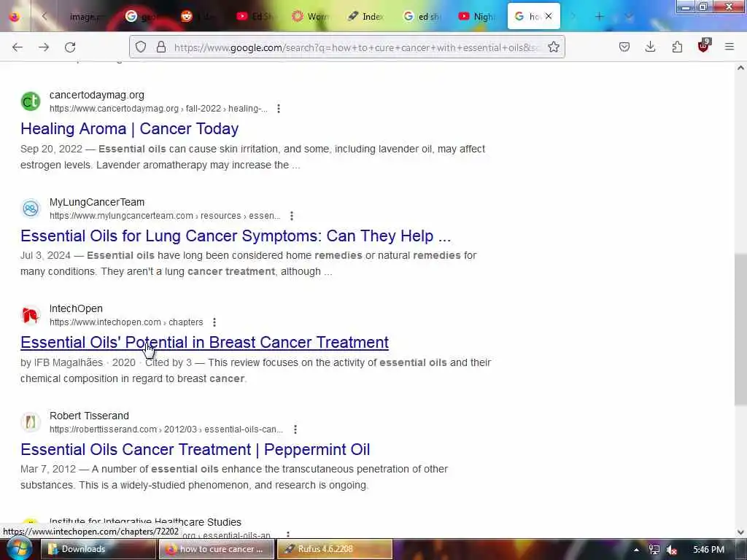Go back to the previous page

pyautogui.click(x=18, y=47)
